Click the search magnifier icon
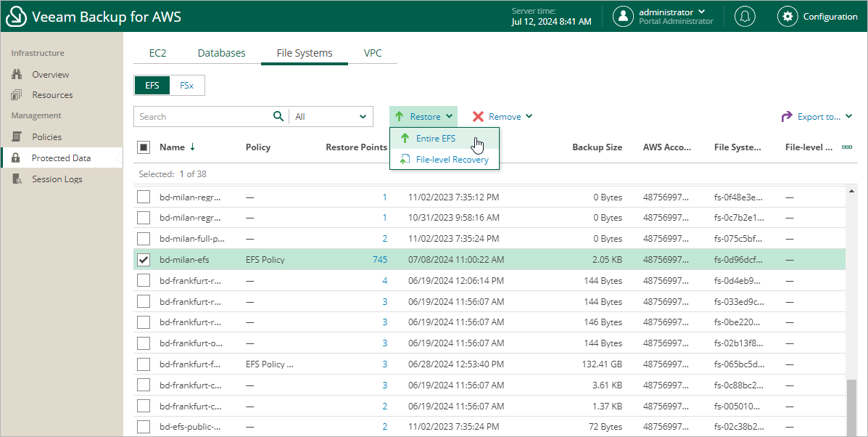 pyautogui.click(x=278, y=116)
